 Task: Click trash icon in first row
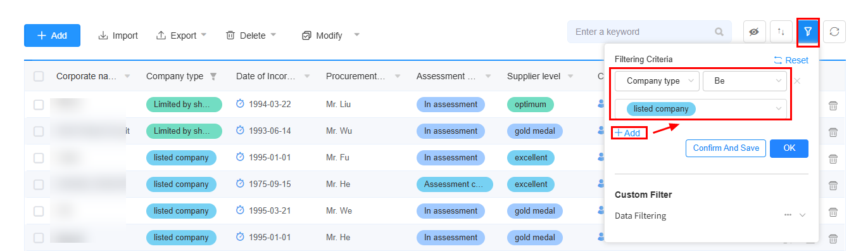click(833, 105)
